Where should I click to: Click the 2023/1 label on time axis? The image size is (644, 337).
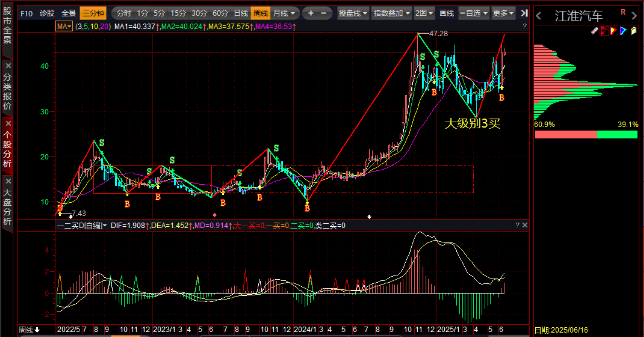click(164, 330)
